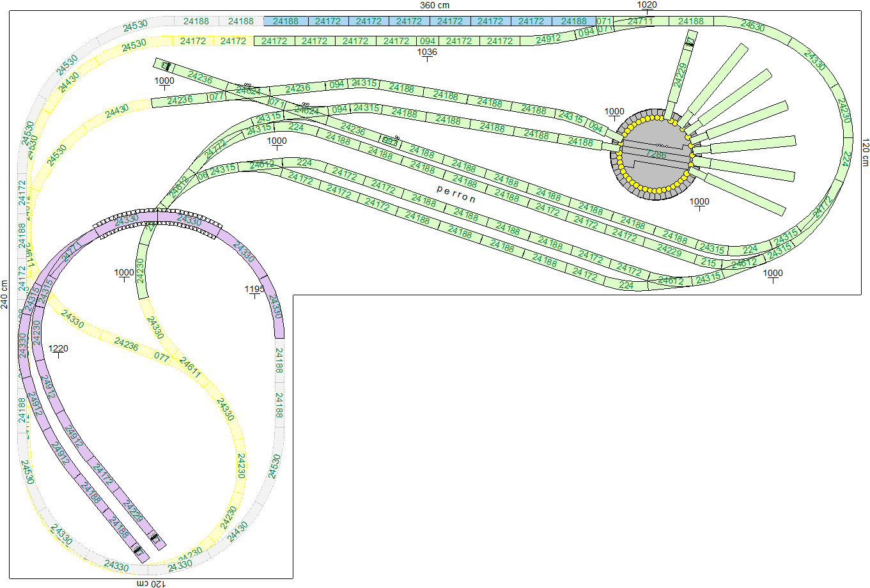Screen dimensions: 870x588
Task: Click the upside-down '120 cm' label
Action: pyautogui.click(x=151, y=584)
